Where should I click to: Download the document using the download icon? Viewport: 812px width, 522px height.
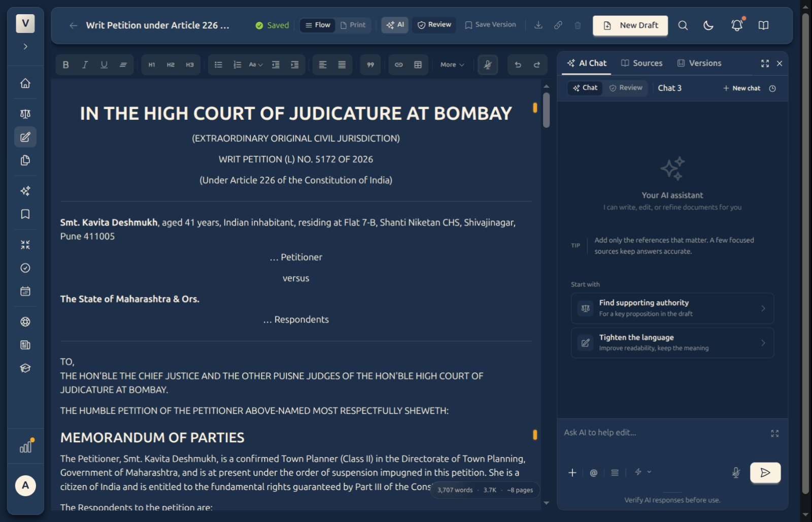point(538,25)
